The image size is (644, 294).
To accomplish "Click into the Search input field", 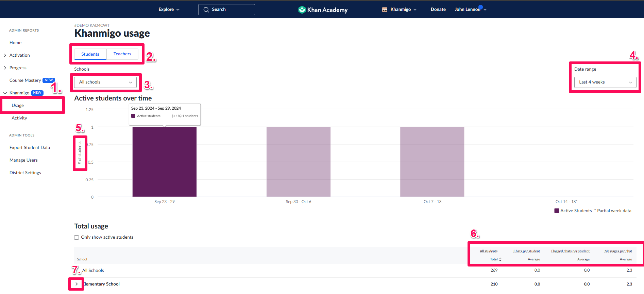I will tap(226, 10).
